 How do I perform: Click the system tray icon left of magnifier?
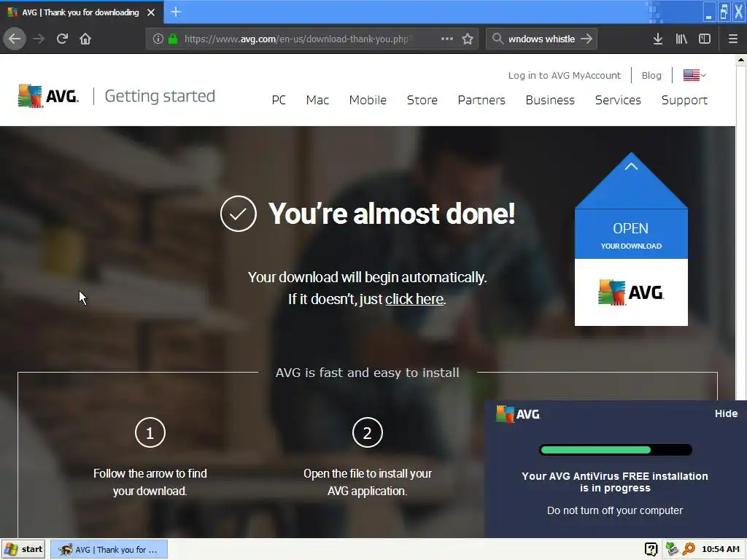pos(672,549)
